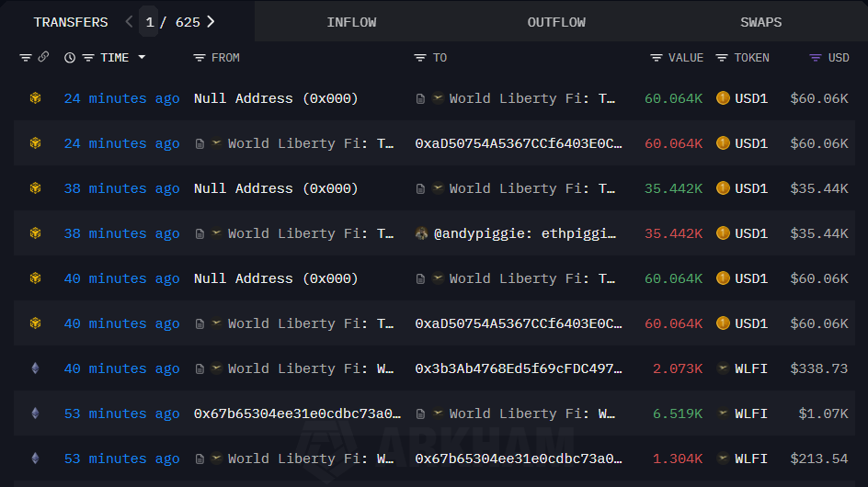Click the chain link icon in header
The height and width of the screenshot is (487, 868).
click(43, 57)
